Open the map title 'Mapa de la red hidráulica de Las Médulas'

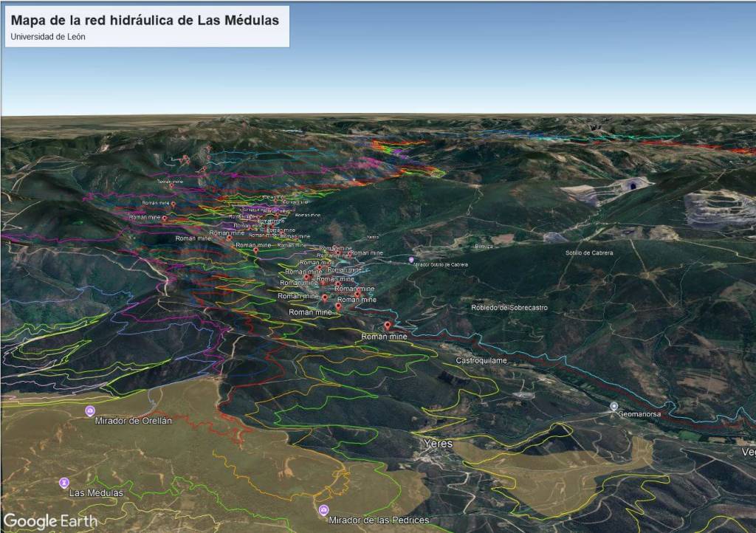[x=145, y=21]
